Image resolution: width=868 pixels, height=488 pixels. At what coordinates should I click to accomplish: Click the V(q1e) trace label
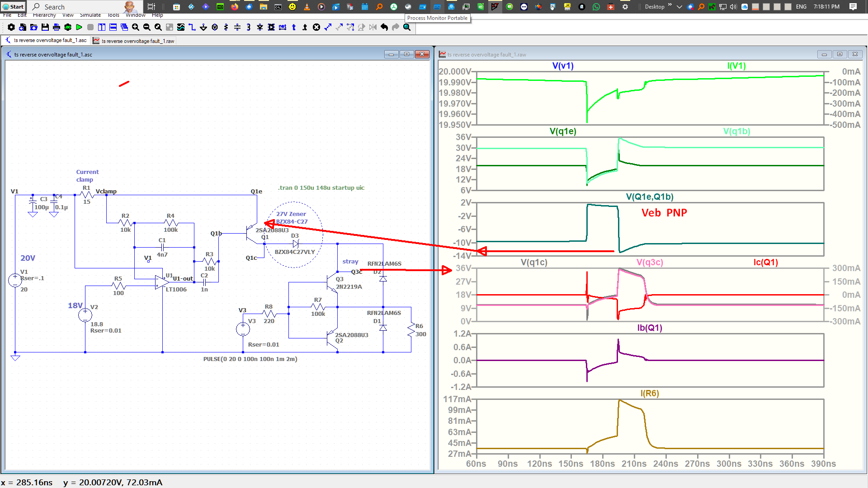point(563,131)
